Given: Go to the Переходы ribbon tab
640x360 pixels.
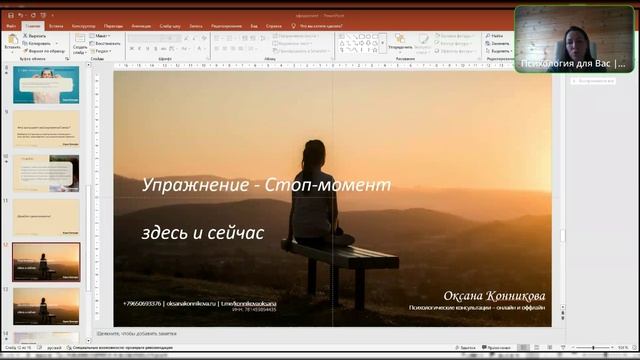Looking at the screenshot, I should (113, 26).
